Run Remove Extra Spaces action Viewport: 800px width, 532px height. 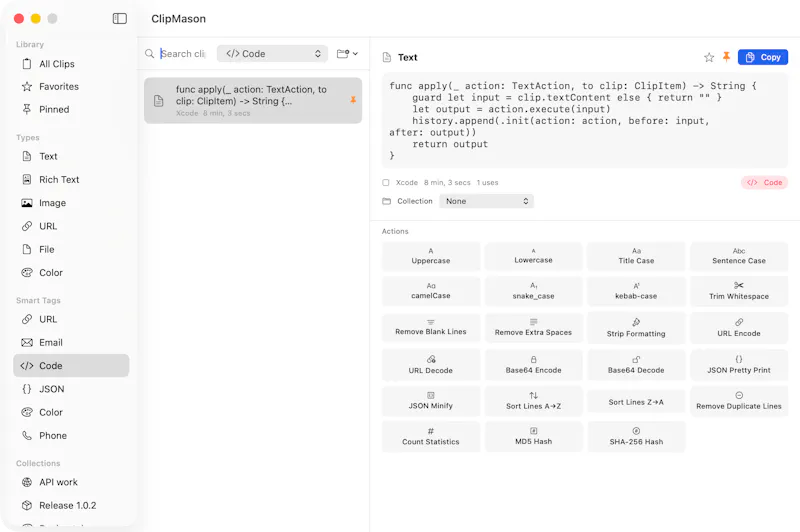point(533,327)
